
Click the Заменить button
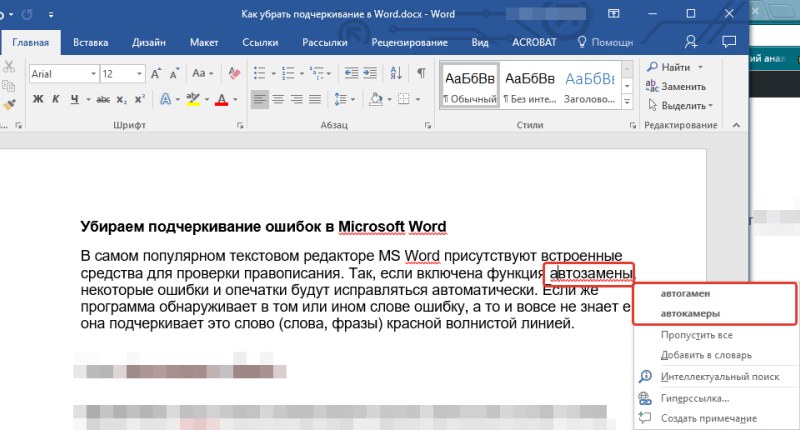tap(676, 86)
